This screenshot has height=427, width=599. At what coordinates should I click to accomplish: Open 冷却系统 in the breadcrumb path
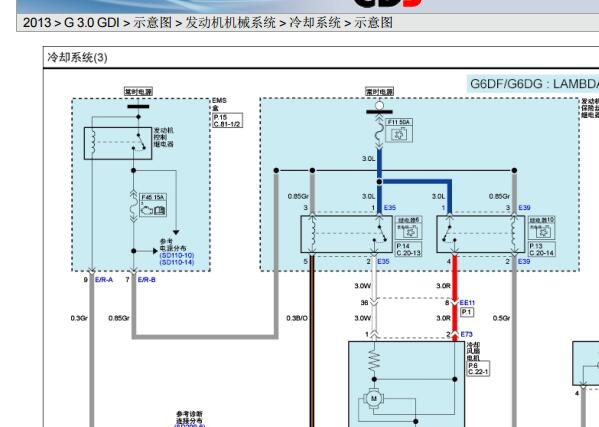click(x=315, y=23)
